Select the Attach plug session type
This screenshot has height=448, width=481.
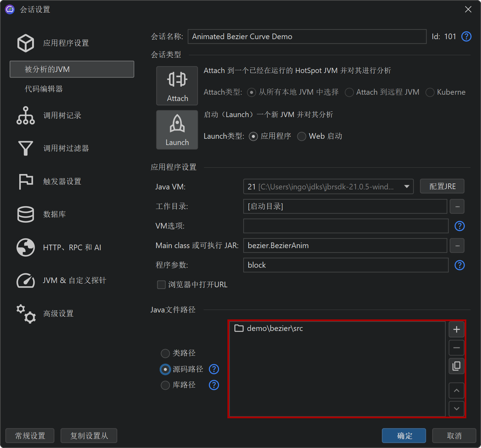[177, 86]
